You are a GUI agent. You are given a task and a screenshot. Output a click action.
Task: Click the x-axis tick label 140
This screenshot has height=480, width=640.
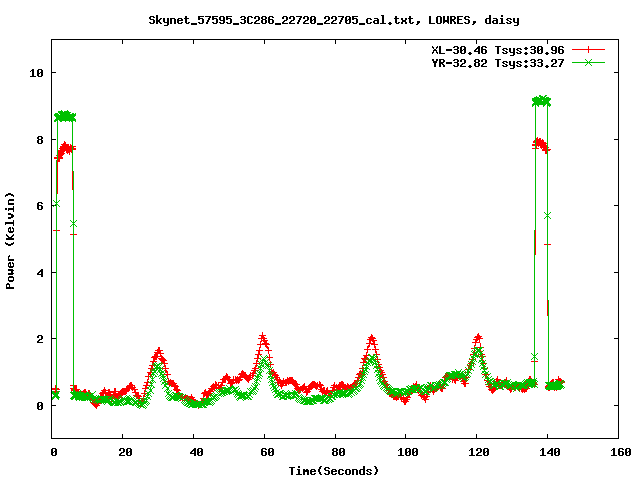(550, 452)
